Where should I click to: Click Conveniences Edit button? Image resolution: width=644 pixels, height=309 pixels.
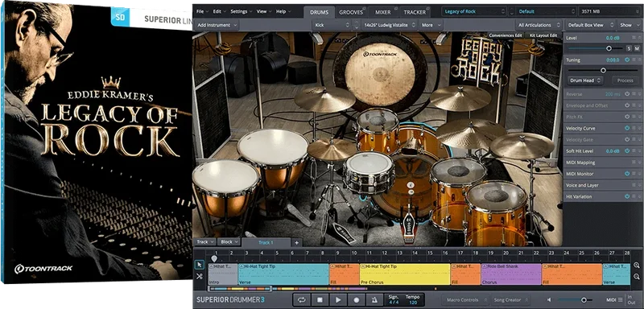click(506, 35)
